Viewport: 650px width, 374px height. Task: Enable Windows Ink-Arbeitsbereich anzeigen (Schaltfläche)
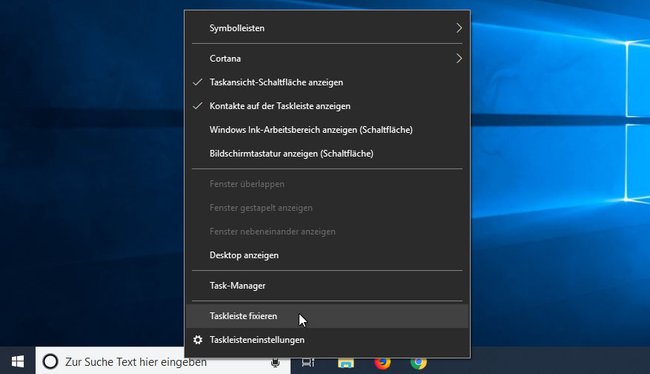(327, 130)
